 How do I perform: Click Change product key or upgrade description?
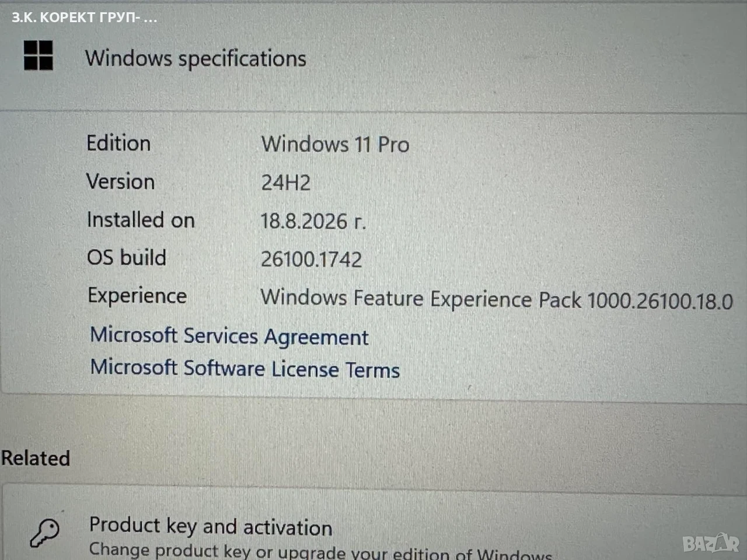[320, 551]
